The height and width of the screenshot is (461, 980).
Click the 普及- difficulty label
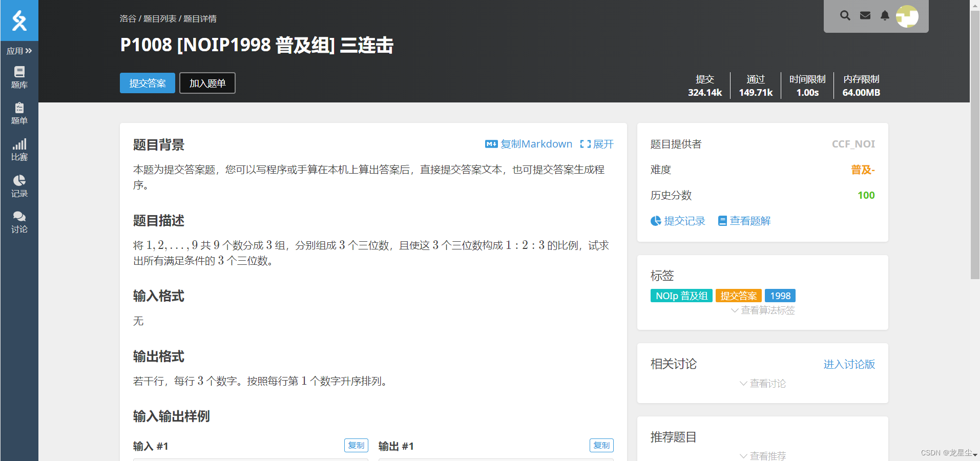(x=863, y=170)
